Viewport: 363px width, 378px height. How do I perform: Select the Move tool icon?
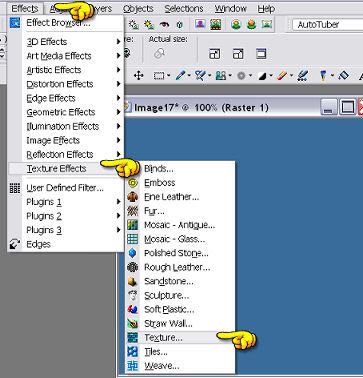(138, 76)
